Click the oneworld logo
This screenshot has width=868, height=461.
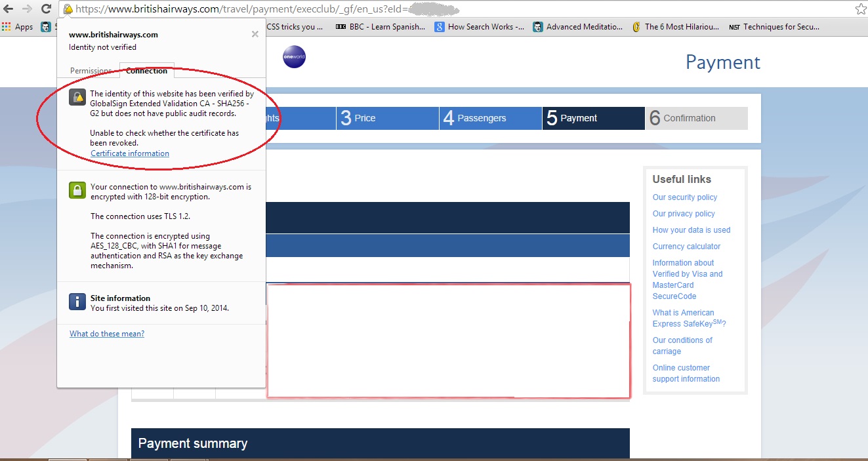pyautogui.click(x=294, y=57)
